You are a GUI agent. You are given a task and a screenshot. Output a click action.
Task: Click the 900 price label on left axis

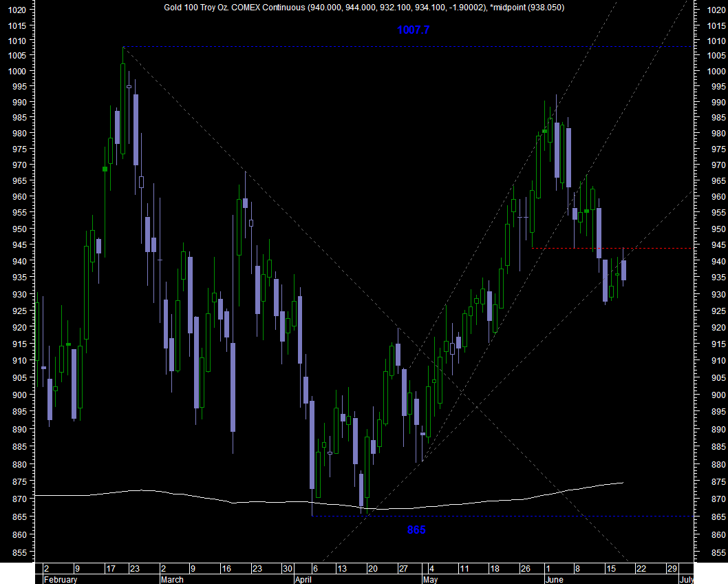[x=19, y=395]
